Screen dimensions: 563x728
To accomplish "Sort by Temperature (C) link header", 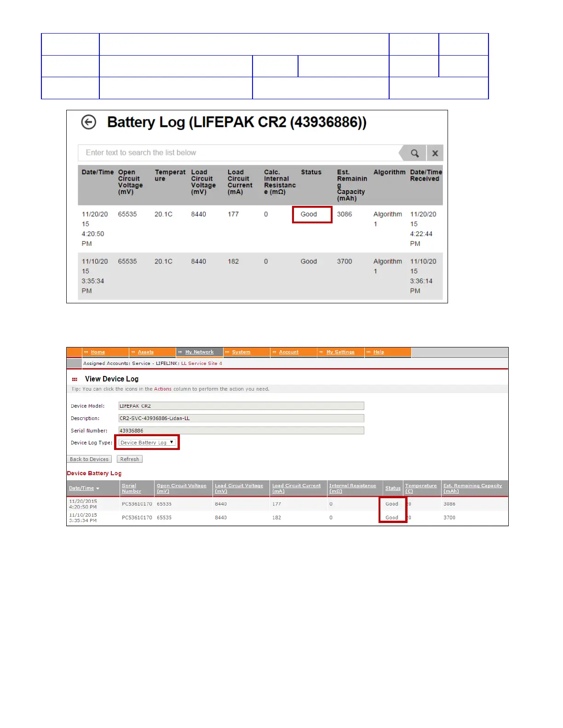I will click(421, 489).
